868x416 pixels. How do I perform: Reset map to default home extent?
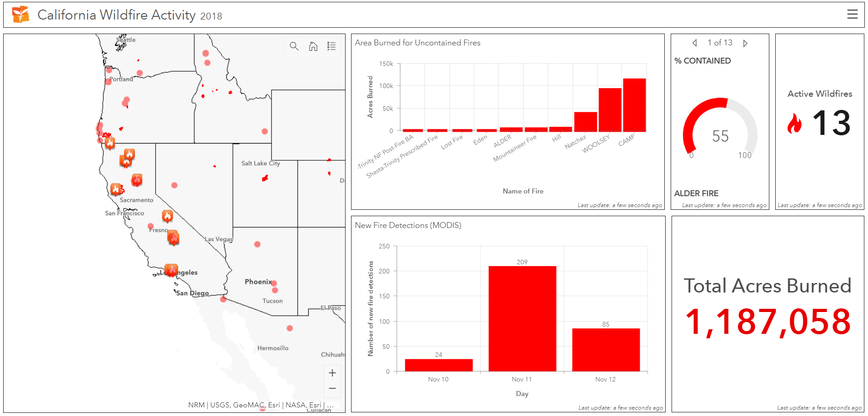[x=313, y=46]
